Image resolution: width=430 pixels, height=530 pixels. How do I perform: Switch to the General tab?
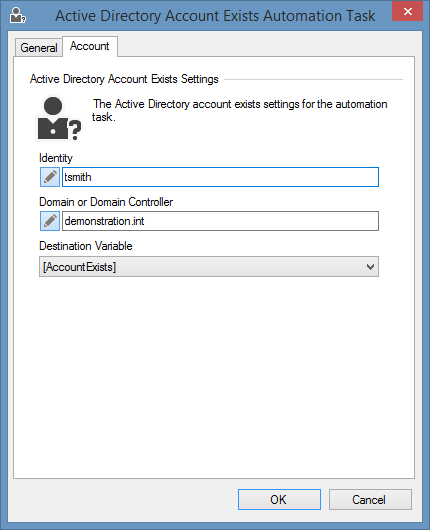(39, 48)
